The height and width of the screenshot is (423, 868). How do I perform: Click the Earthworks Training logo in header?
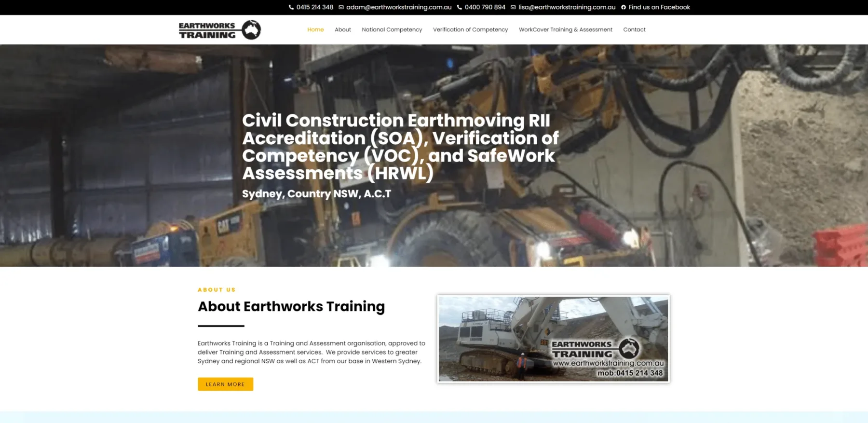(x=220, y=30)
